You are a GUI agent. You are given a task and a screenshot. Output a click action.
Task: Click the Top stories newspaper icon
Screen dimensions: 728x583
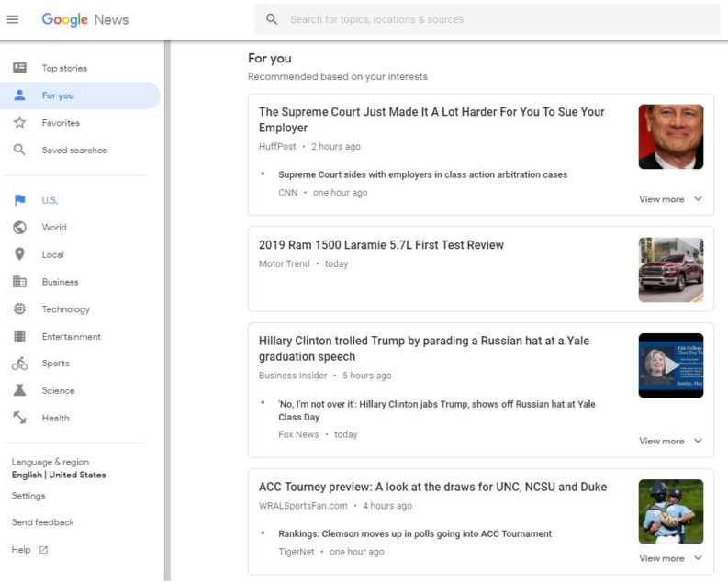(x=19, y=68)
